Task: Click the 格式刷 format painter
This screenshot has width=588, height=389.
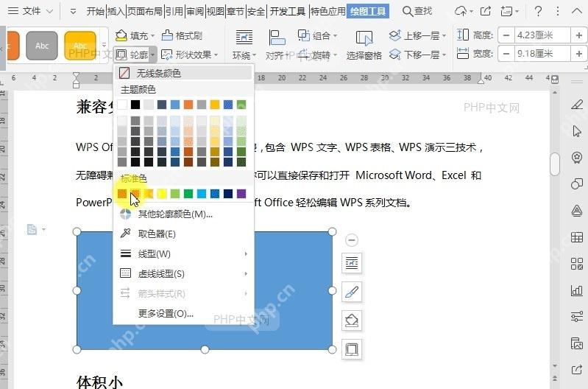Action: click(x=182, y=35)
